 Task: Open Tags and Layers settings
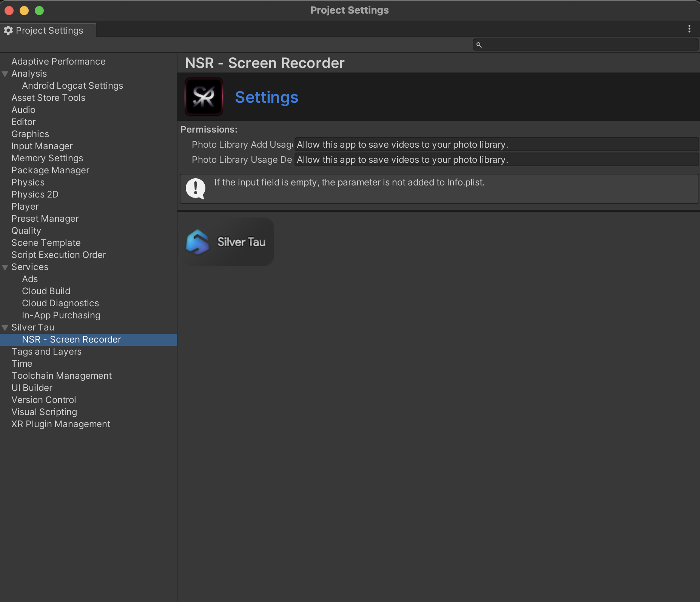tap(46, 352)
